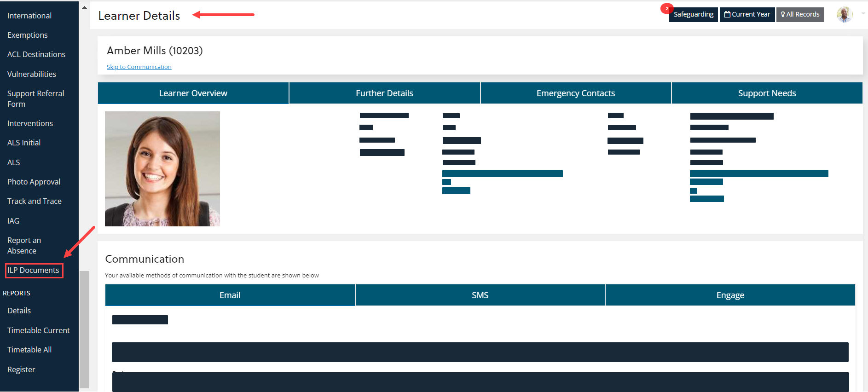Open ILP Documents in the sidebar
868x392 pixels.
click(34, 271)
